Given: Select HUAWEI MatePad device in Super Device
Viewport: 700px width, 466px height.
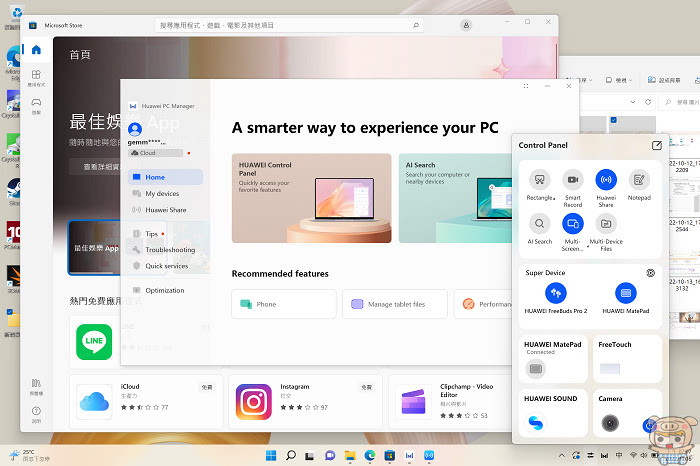Looking at the screenshot, I should pos(625,293).
